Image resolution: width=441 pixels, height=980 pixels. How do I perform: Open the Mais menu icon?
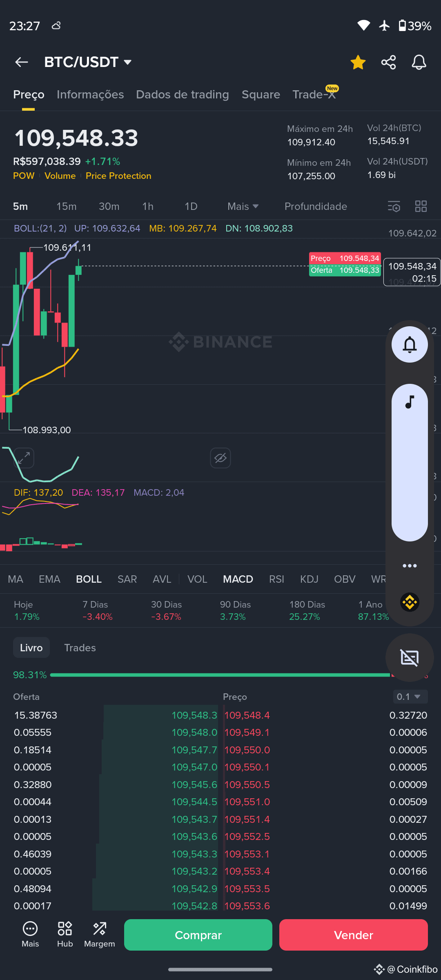point(30,934)
